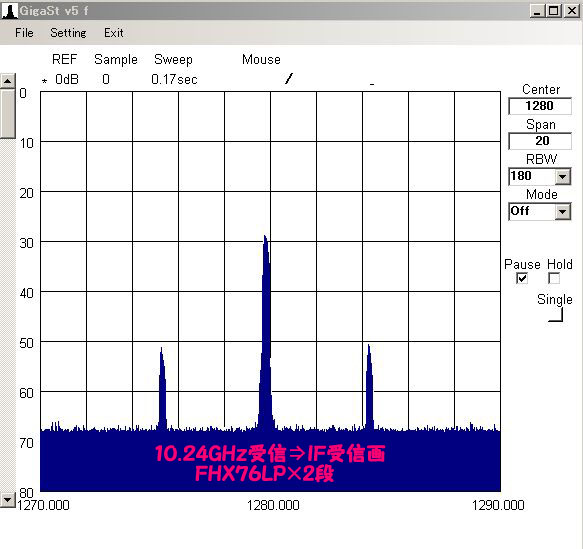Open the Mode combo box showing Off
Screen dimensions: 583x549
(x=539, y=211)
